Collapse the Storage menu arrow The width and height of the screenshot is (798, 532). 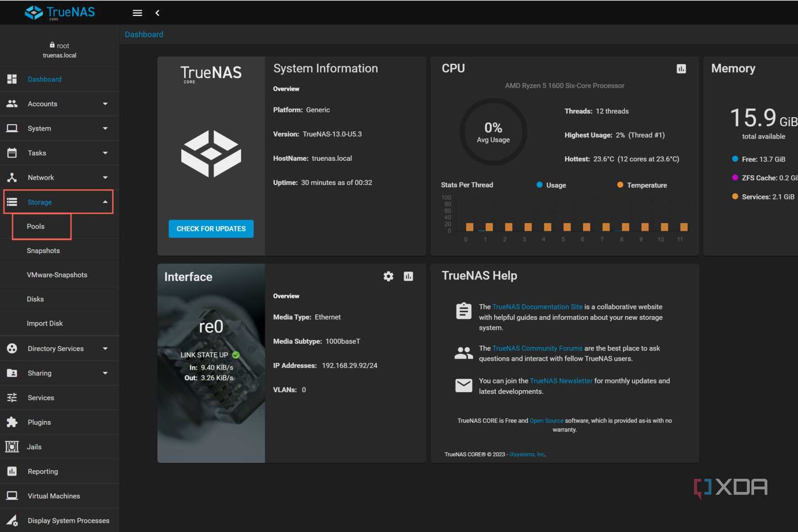pos(105,202)
